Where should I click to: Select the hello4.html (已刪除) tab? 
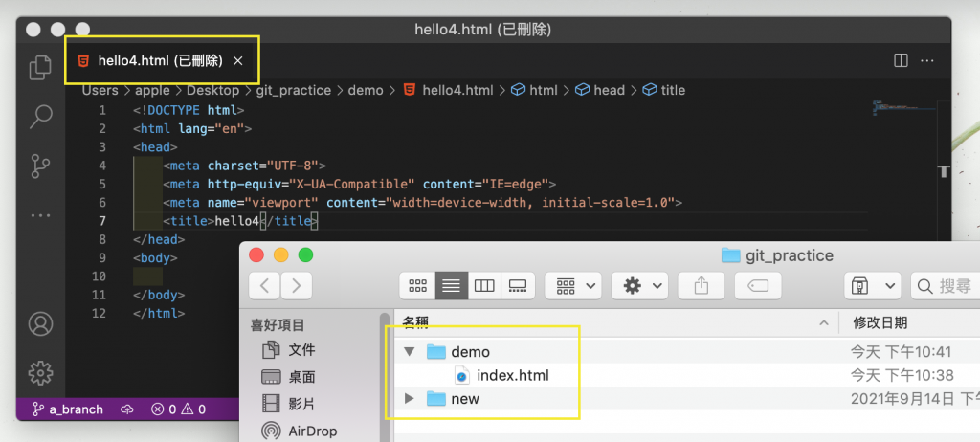point(161,60)
